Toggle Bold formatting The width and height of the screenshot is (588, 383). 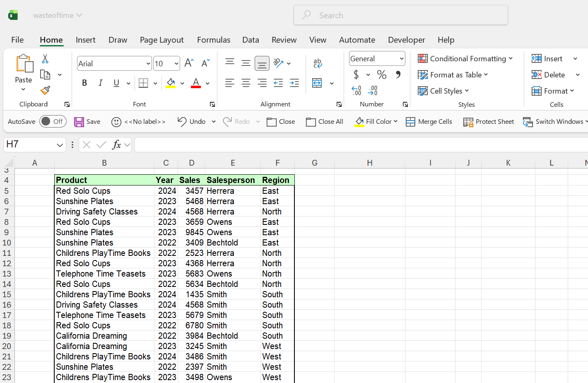[84, 83]
